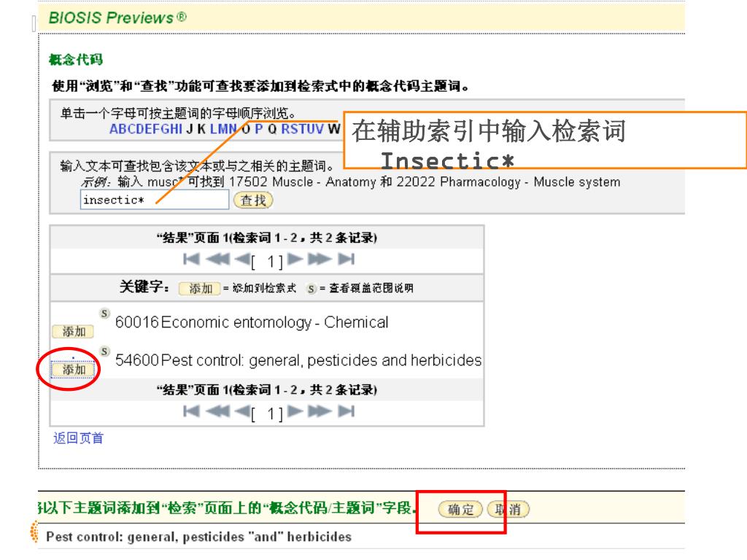747x560 pixels.
Task: Click the BIOSIS Previews title
Action: coord(117,17)
